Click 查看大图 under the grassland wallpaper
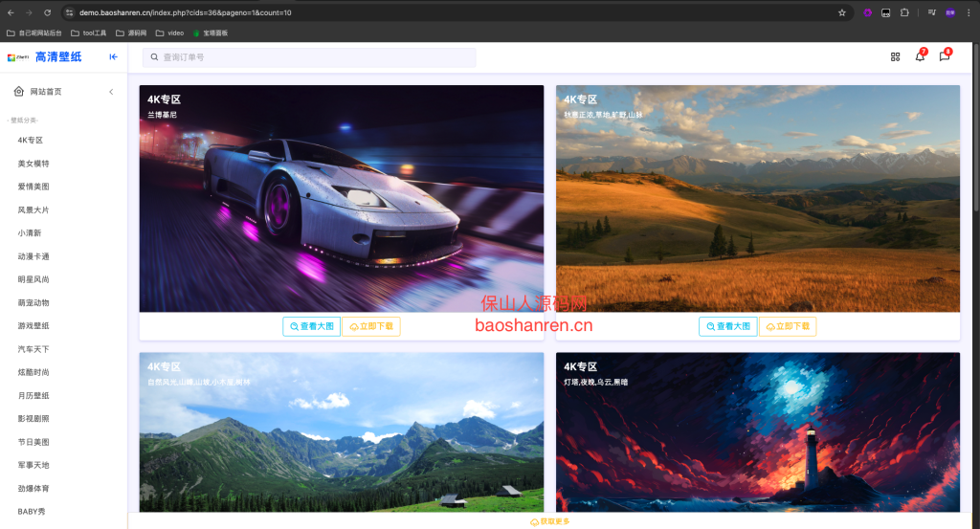 point(727,326)
